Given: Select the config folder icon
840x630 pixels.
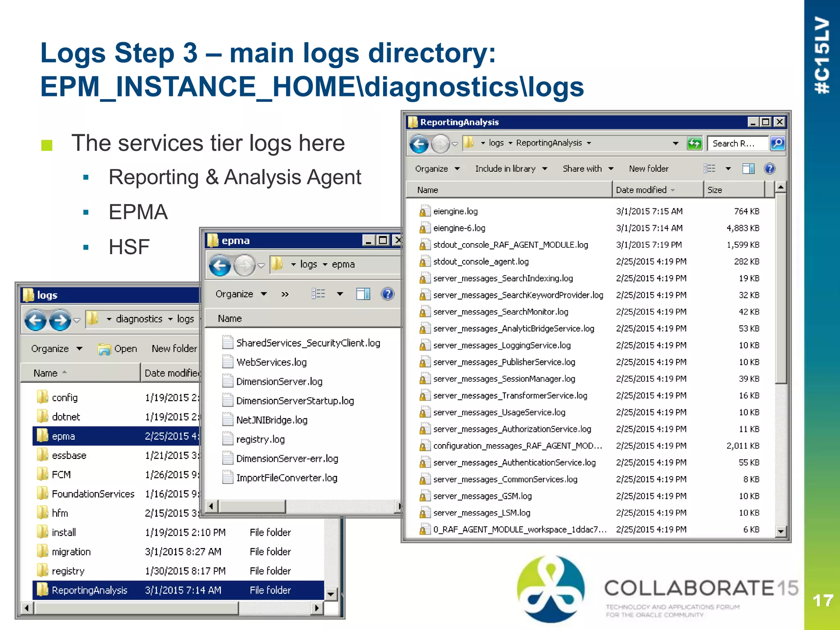Looking at the screenshot, I should pyautogui.click(x=42, y=397).
